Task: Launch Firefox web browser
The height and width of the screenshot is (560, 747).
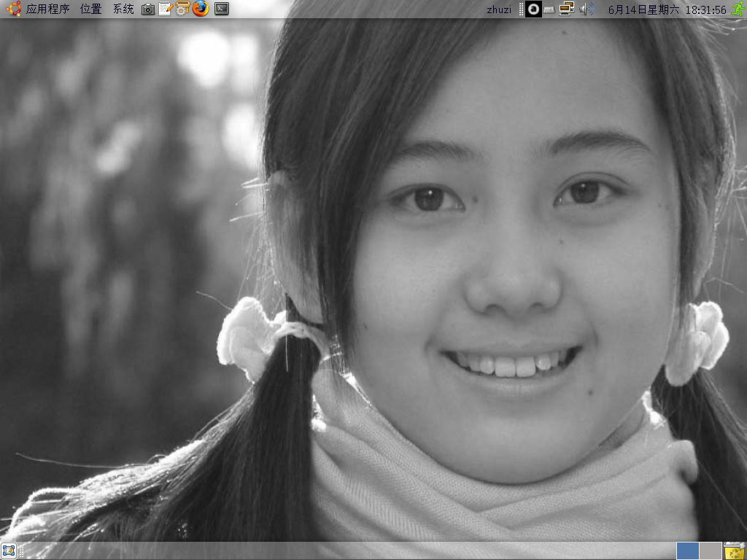Action: click(201, 9)
